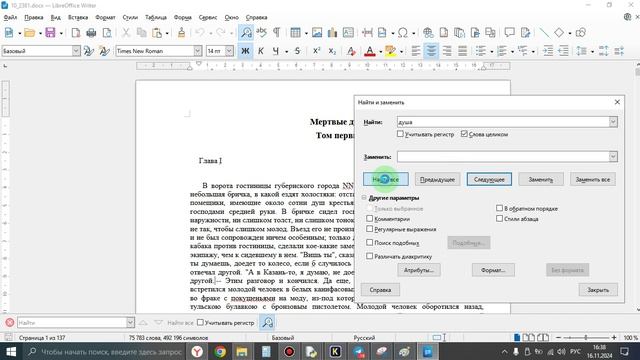640x360 pixels.
Task: Open Chrome from the taskbar
Action: [x=220, y=351]
